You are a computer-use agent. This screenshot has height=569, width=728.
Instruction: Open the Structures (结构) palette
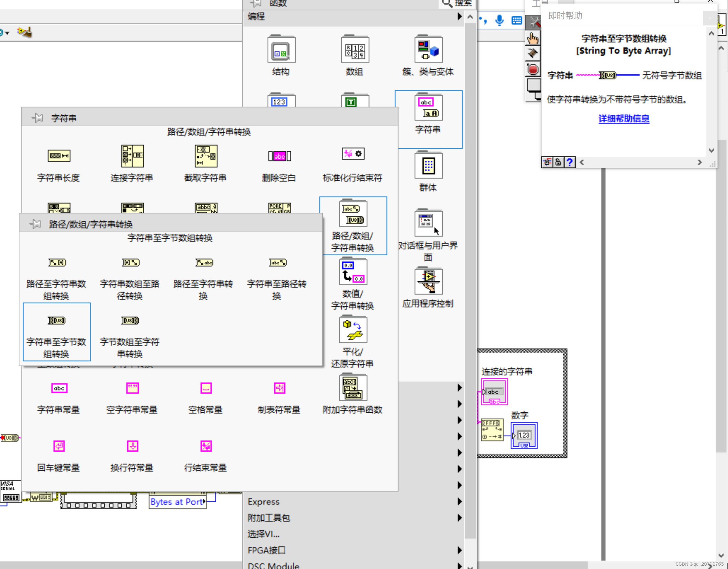tap(281, 50)
